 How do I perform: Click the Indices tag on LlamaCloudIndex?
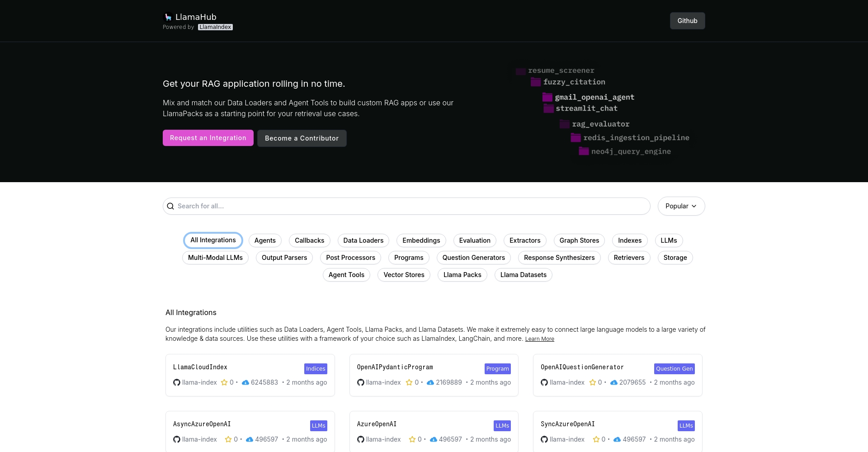pos(316,369)
